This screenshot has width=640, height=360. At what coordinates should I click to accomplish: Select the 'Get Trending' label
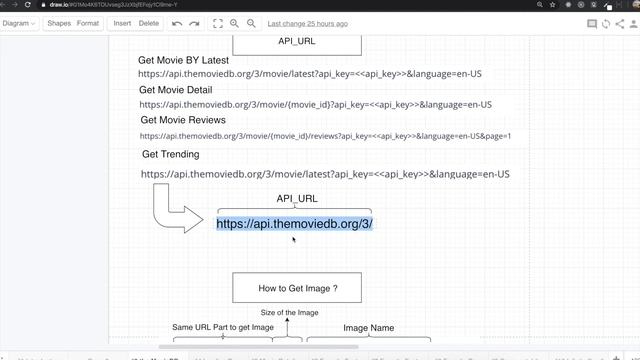(x=171, y=154)
